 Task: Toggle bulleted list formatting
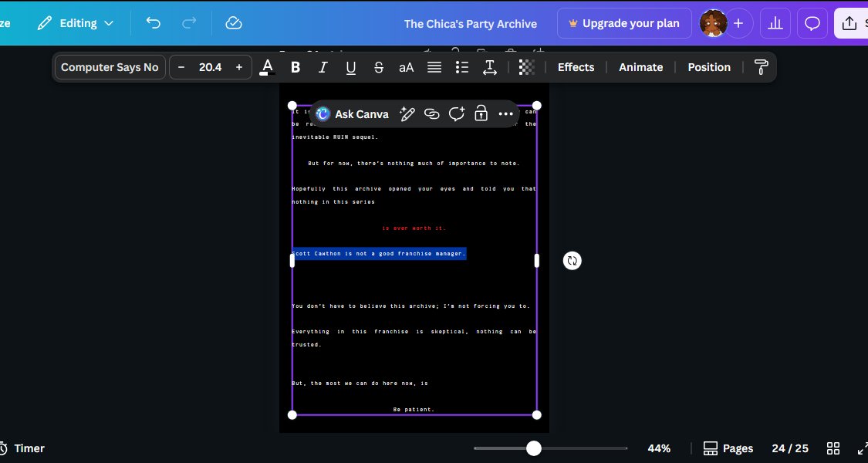coord(462,67)
